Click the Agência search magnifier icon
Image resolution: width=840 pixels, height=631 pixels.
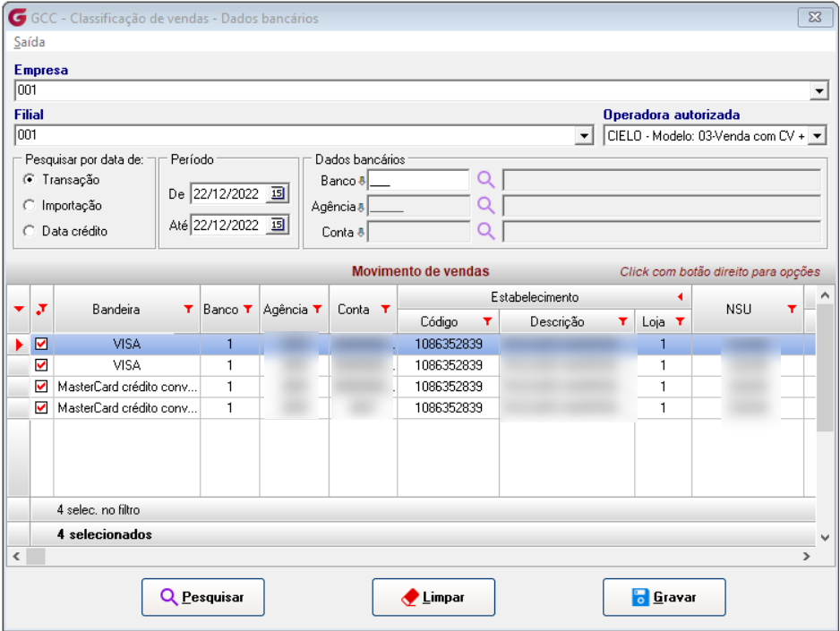click(x=485, y=205)
